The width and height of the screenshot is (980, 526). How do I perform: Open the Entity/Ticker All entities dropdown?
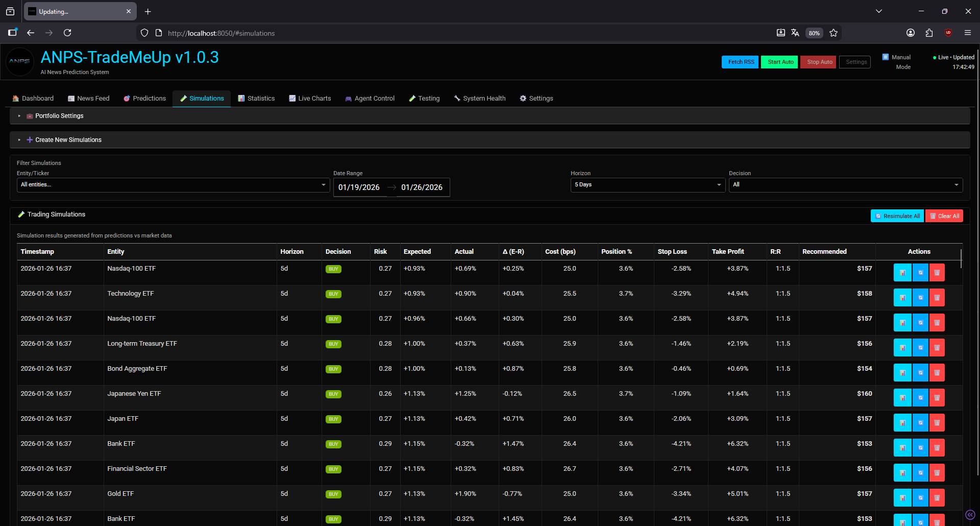coord(173,185)
